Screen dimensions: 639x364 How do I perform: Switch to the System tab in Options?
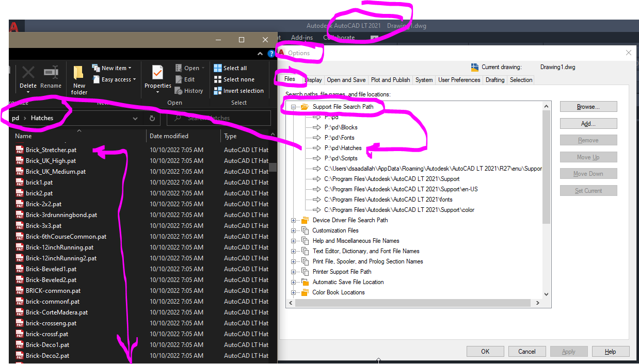(x=424, y=80)
